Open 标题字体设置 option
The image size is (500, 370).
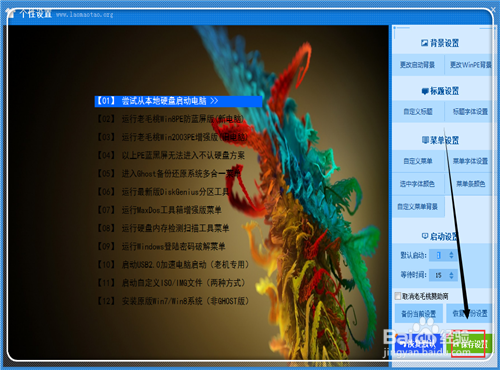[470, 111]
